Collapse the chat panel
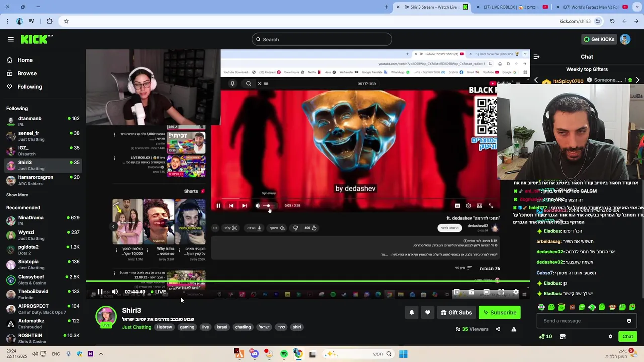 536,57
